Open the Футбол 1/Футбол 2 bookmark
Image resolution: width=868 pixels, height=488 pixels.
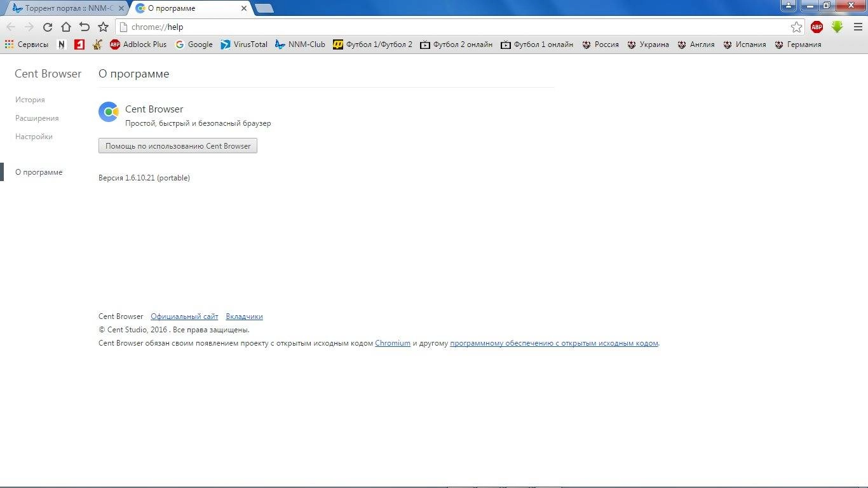372,44
